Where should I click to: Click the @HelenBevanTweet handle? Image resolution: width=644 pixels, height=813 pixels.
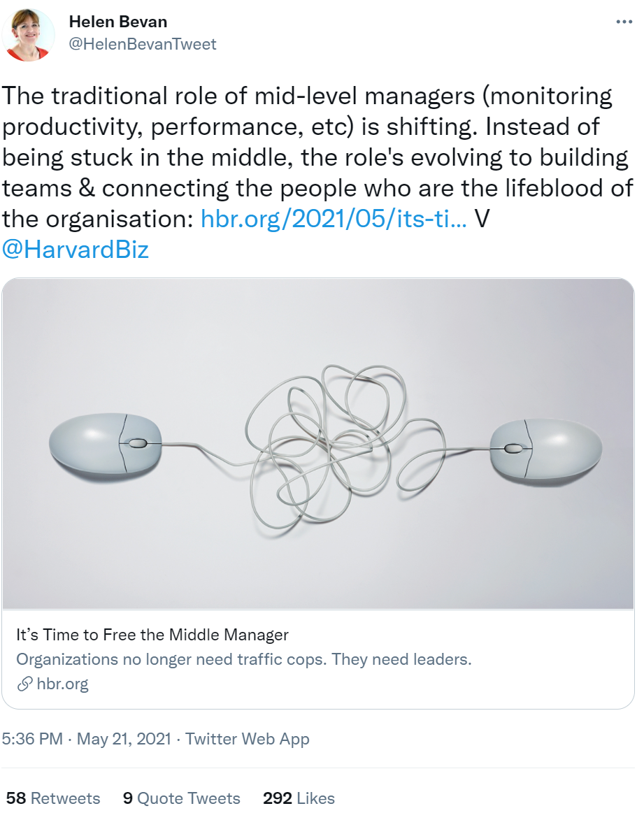coord(143,44)
